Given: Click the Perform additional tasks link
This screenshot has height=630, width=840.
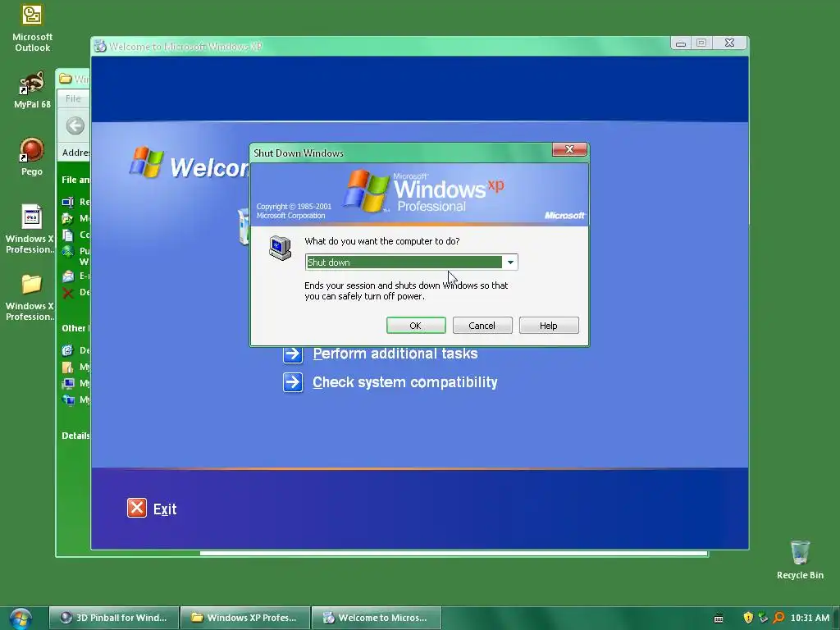Looking at the screenshot, I should (395, 354).
